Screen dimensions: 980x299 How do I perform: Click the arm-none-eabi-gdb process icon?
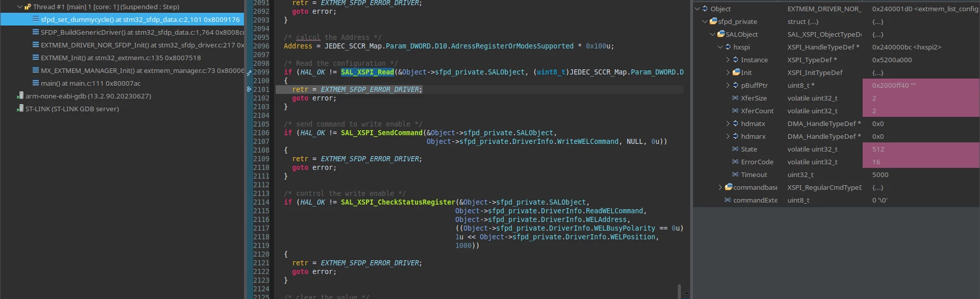pos(20,95)
